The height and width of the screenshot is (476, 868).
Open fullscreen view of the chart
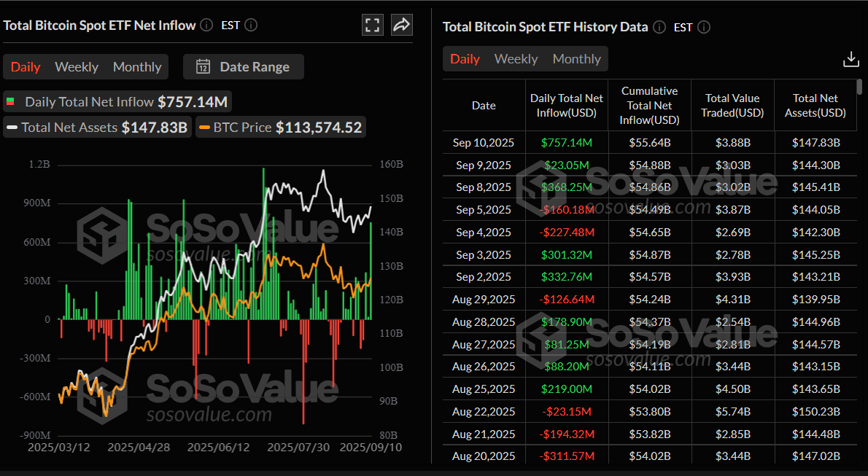point(373,26)
